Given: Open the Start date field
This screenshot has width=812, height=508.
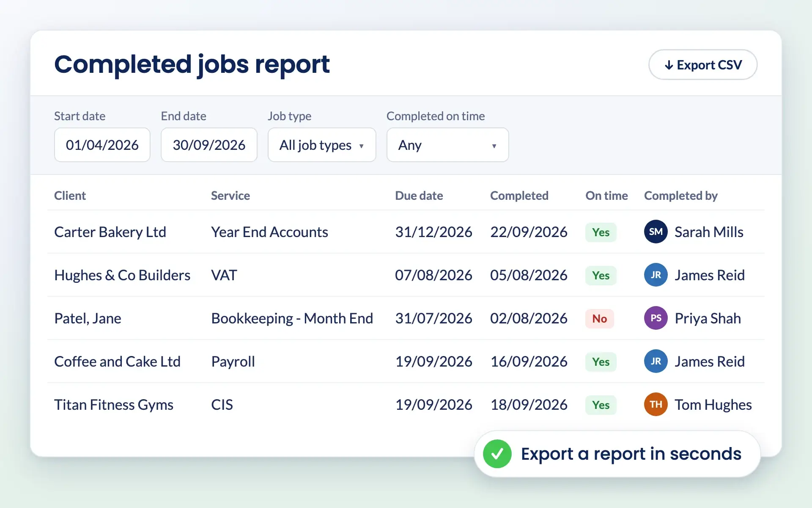Looking at the screenshot, I should (102, 145).
